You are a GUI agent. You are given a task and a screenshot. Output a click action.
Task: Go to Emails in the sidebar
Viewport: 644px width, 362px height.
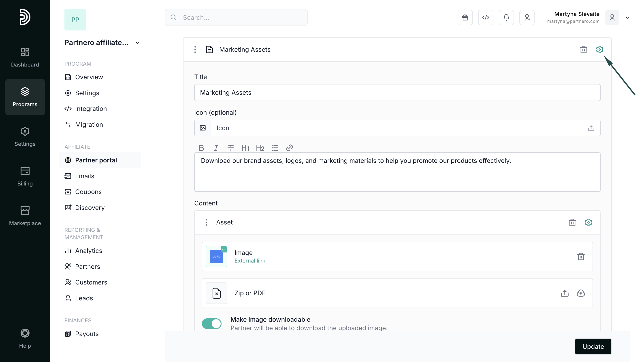(x=85, y=176)
